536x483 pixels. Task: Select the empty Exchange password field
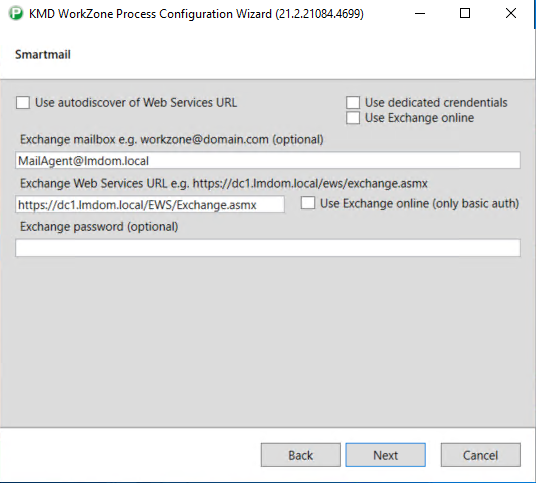(x=268, y=248)
